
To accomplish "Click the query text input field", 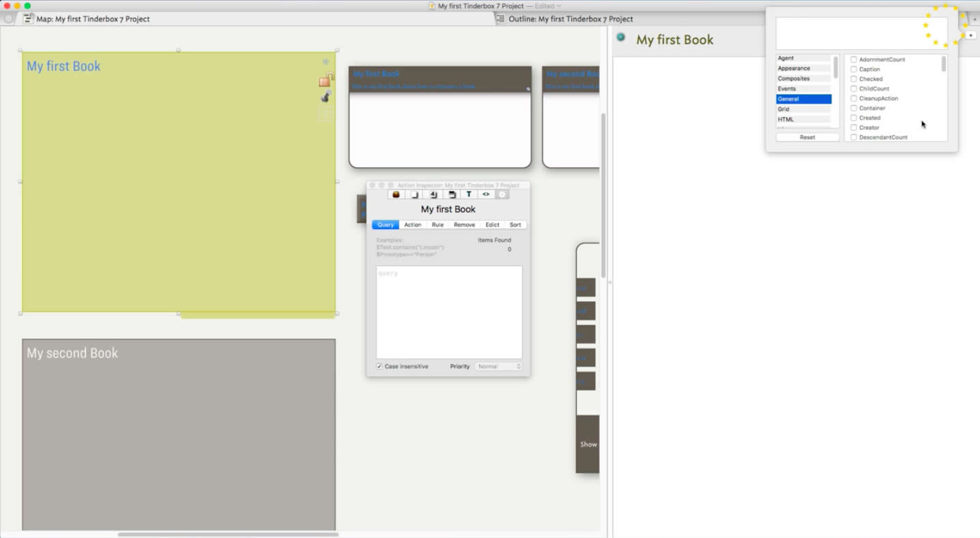I will pyautogui.click(x=449, y=312).
